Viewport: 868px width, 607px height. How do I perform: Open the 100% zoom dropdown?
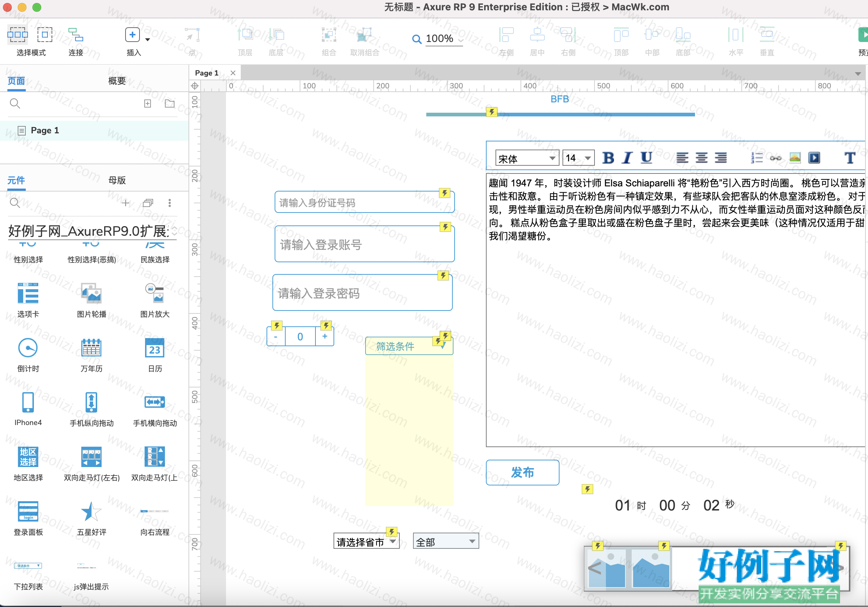pos(461,39)
